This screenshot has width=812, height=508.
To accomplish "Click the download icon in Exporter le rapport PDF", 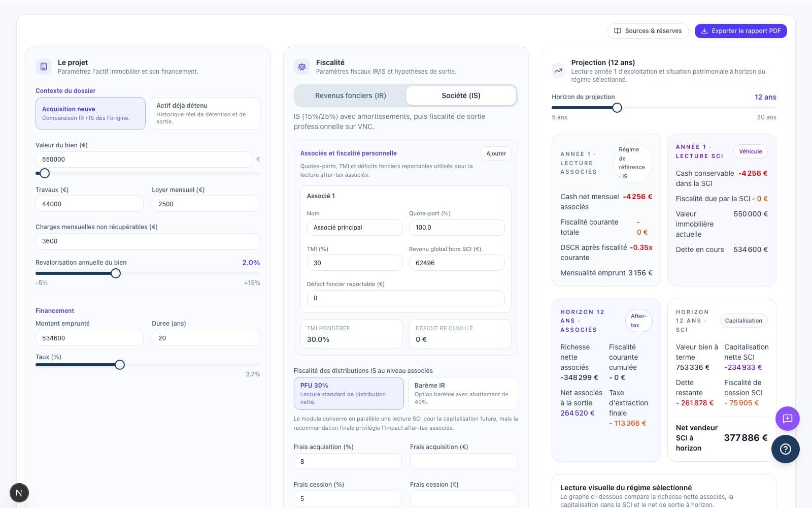I will pos(704,31).
